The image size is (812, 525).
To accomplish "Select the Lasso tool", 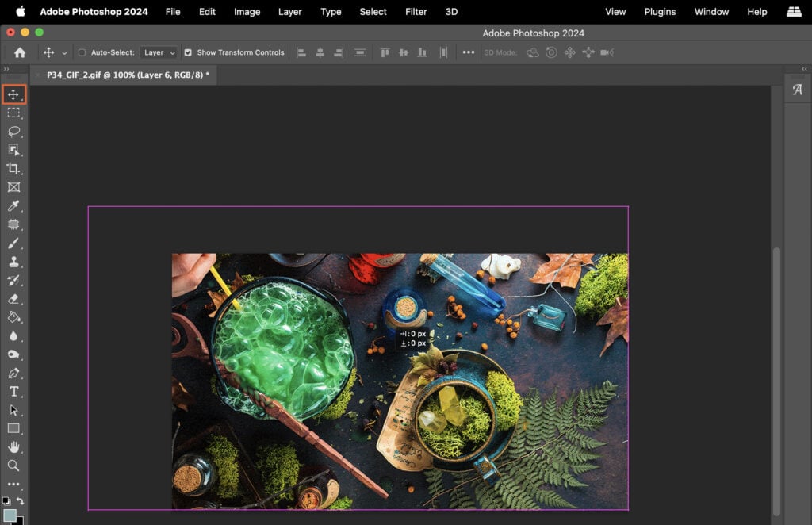I will [x=13, y=132].
